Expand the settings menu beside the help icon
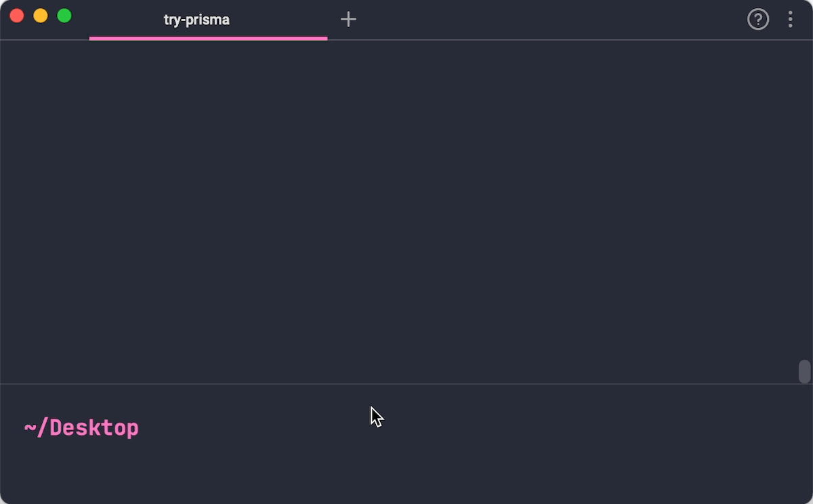Viewport: 813px width, 504px height. coord(790,19)
